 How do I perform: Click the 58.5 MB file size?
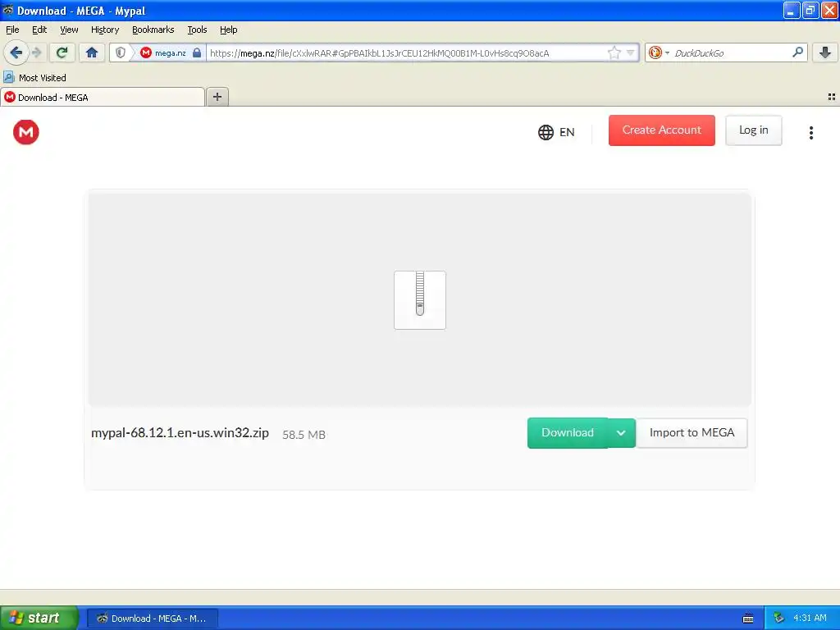point(304,435)
